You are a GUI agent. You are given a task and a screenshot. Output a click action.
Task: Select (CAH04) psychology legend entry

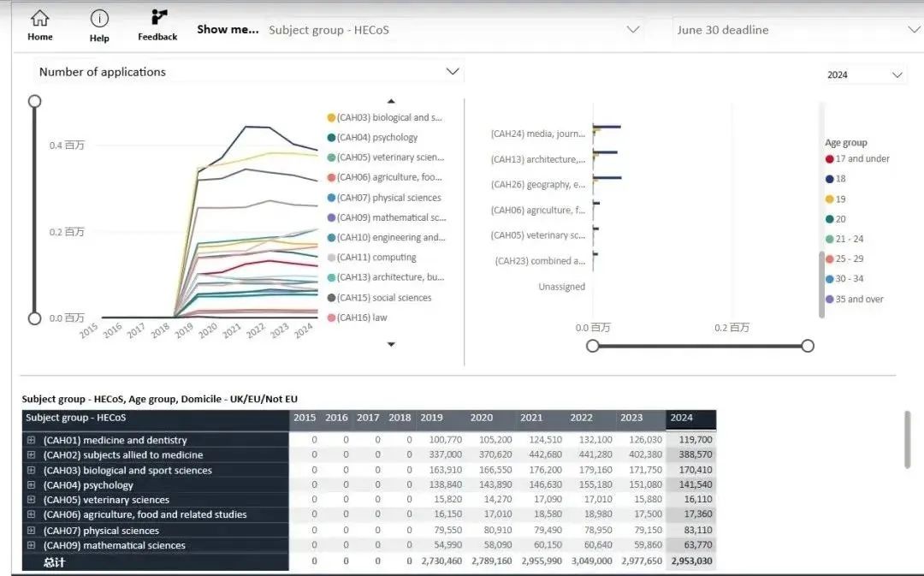tap(372, 138)
